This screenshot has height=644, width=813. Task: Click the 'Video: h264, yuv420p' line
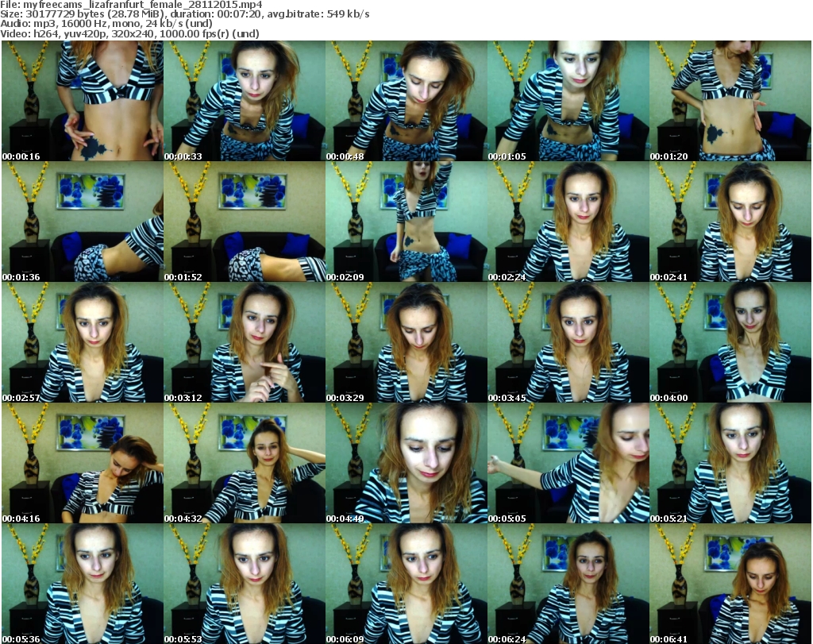(129, 33)
